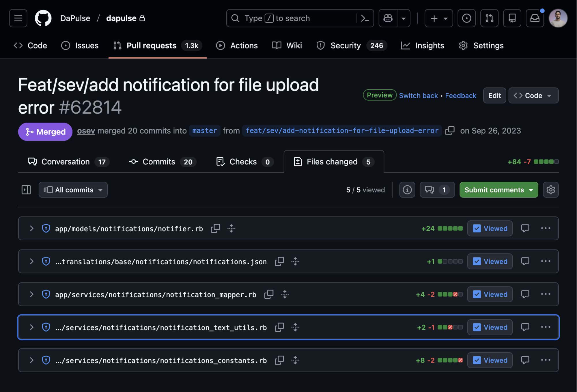
Task: Expand notifications_constants.rb diff
Action: click(31, 360)
